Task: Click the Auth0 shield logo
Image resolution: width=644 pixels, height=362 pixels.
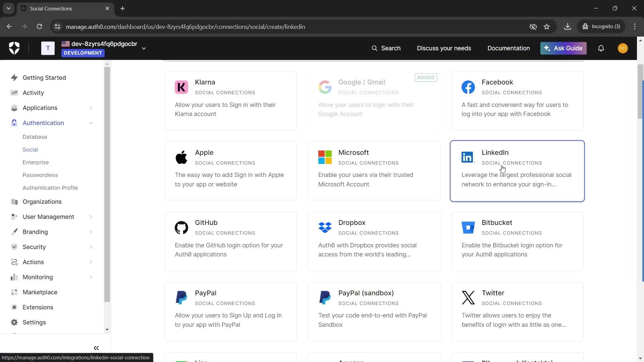Action: click(14, 48)
